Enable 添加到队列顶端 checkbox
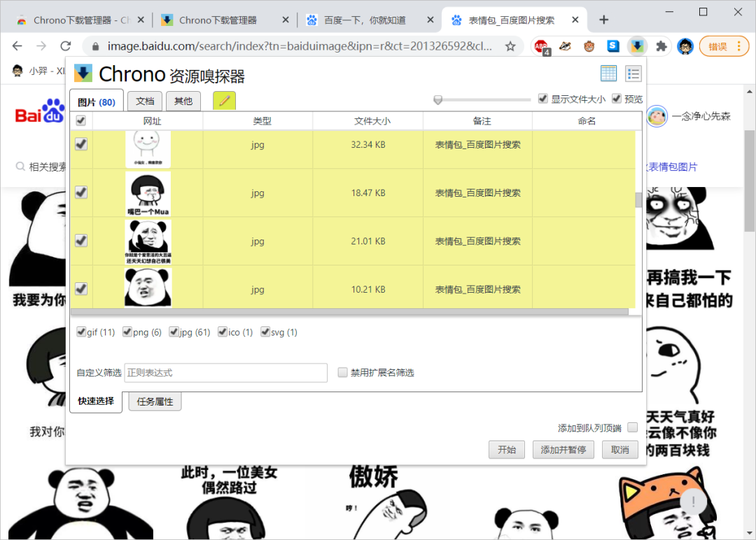The image size is (756, 540). (633, 427)
